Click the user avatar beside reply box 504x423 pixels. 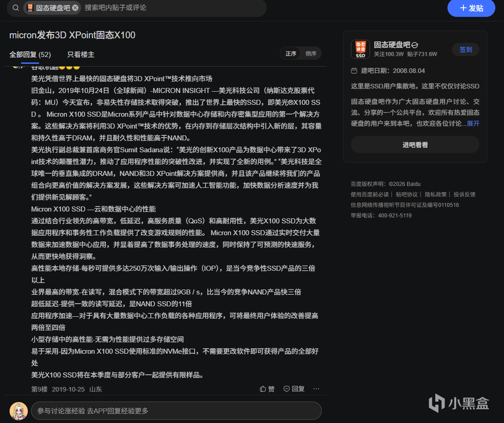click(x=19, y=411)
